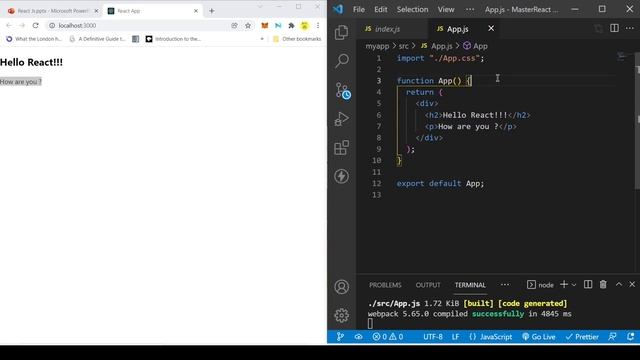Select the TERMINAL panel tab
640x360 pixels.
pyautogui.click(x=470, y=285)
